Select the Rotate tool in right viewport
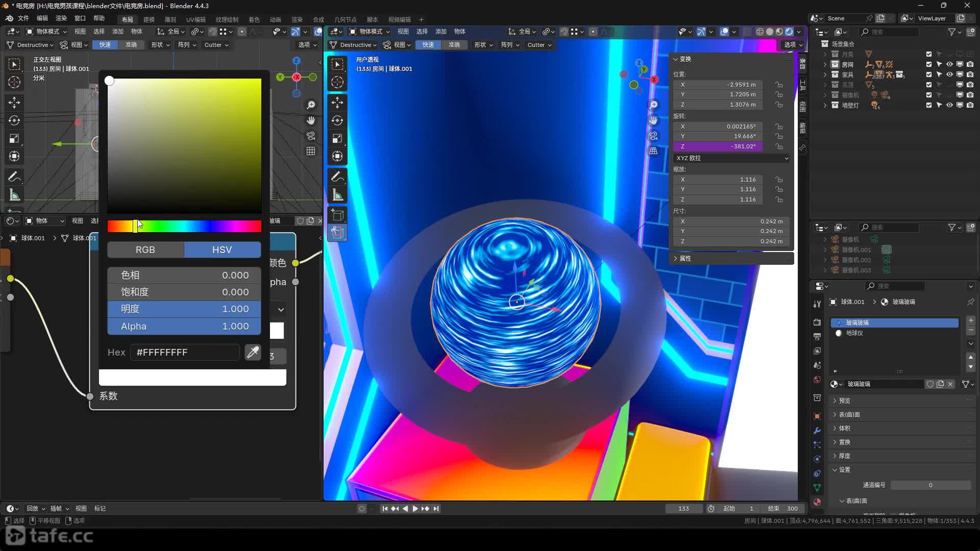The width and height of the screenshot is (980, 551). click(x=337, y=120)
